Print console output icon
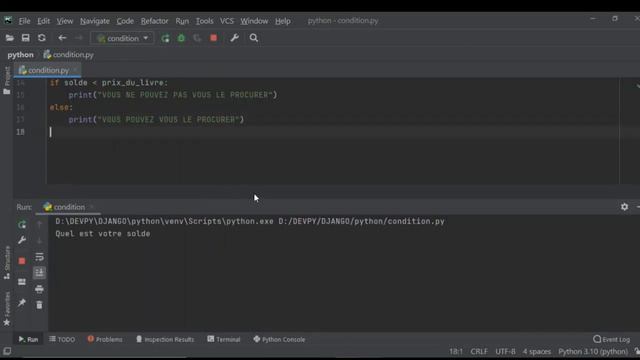This screenshot has height=360, width=640. [x=39, y=289]
